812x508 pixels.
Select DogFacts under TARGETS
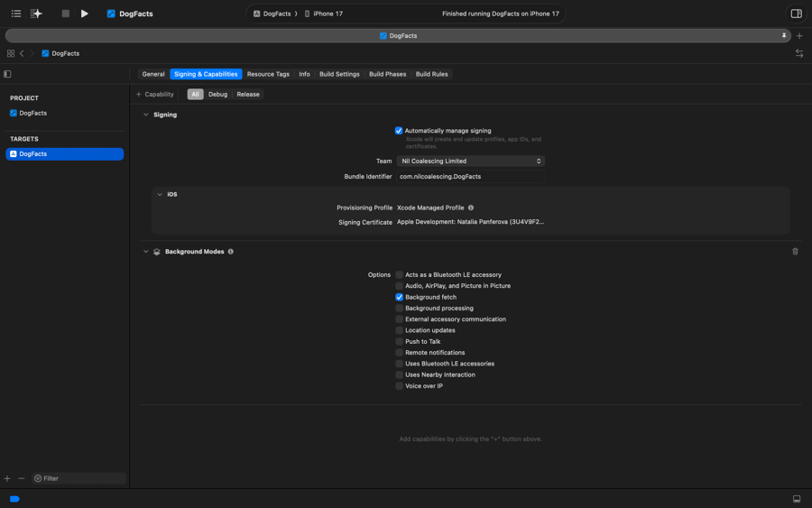click(65, 153)
